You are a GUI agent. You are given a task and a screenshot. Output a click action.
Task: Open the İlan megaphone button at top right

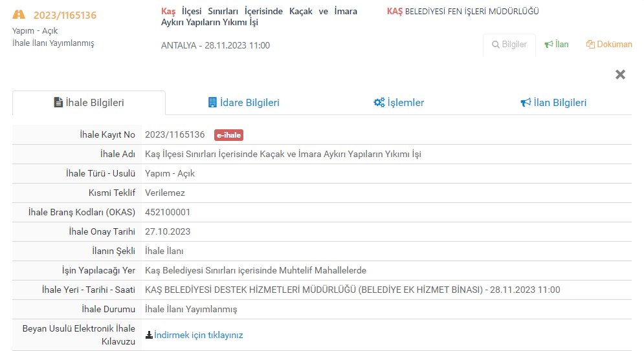(557, 45)
